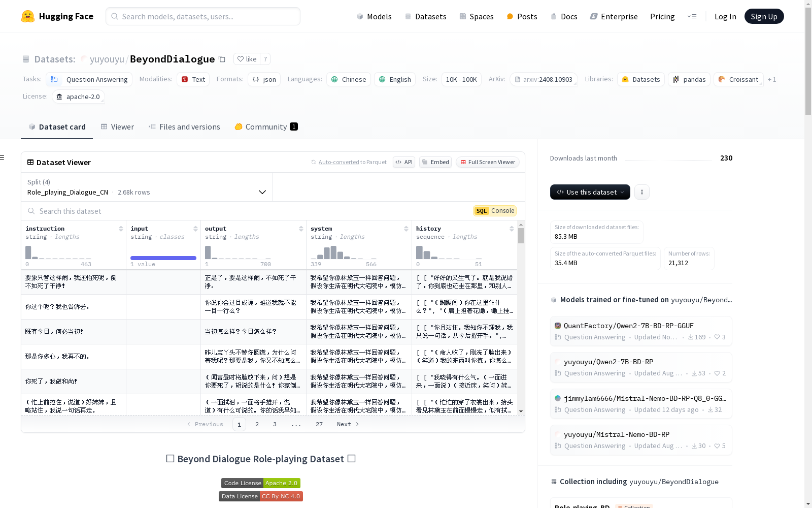Open the yuyouyu/Mistral-Nemo-BD-RP model
Image resolution: width=812 pixels, height=508 pixels.
coord(641,439)
